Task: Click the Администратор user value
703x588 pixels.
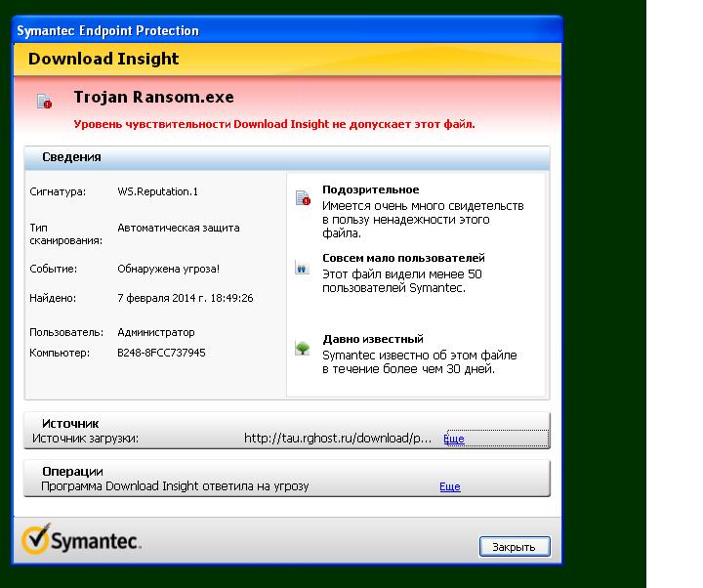Action: click(155, 332)
